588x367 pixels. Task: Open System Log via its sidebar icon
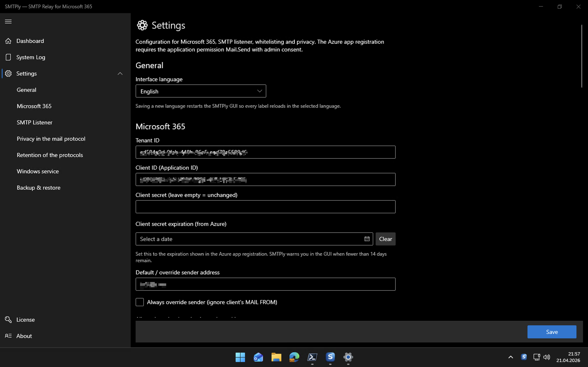pos(8,57)
